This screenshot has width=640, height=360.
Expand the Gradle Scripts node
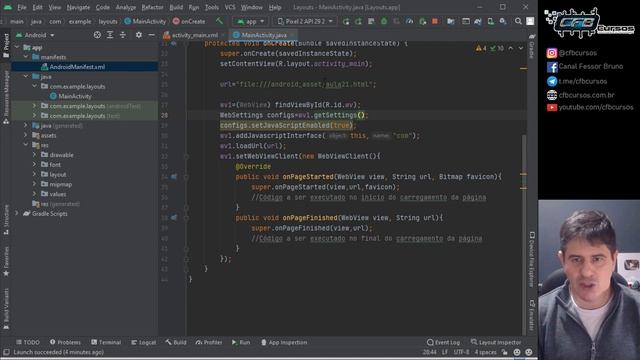[16, 213]
